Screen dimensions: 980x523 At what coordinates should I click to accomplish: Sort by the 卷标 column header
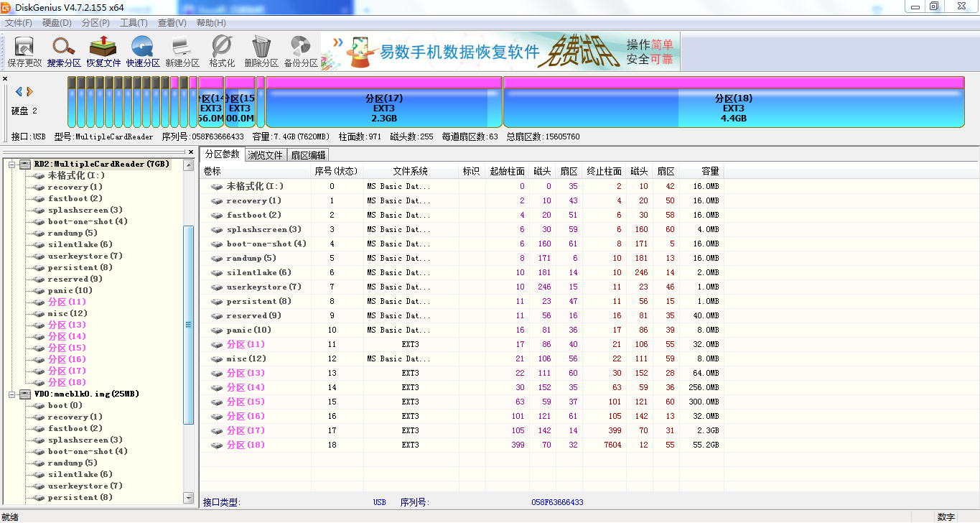click(256, 171)
